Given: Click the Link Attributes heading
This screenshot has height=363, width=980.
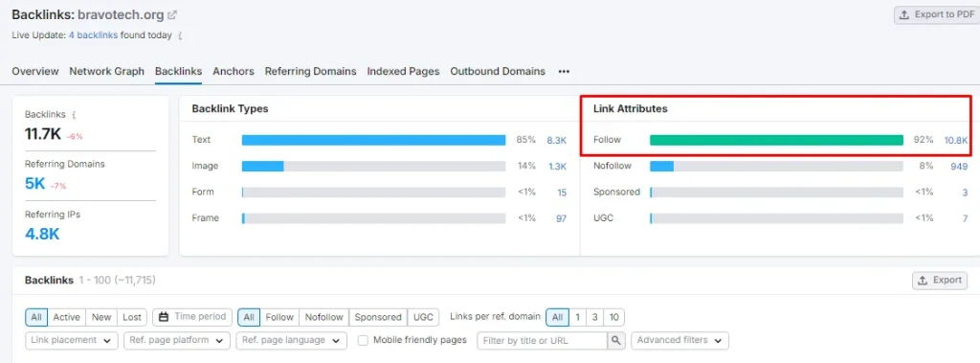Looking at the screenshot, I should [630, 109].
